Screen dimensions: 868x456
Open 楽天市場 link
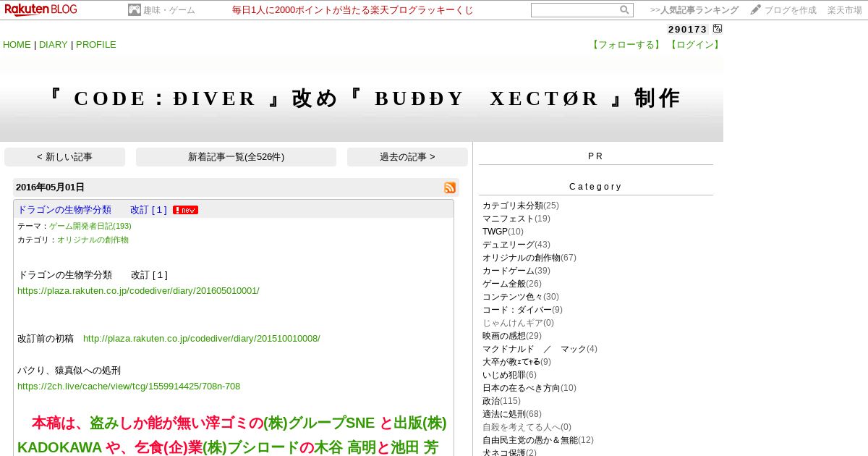click(x=845, y=10)
